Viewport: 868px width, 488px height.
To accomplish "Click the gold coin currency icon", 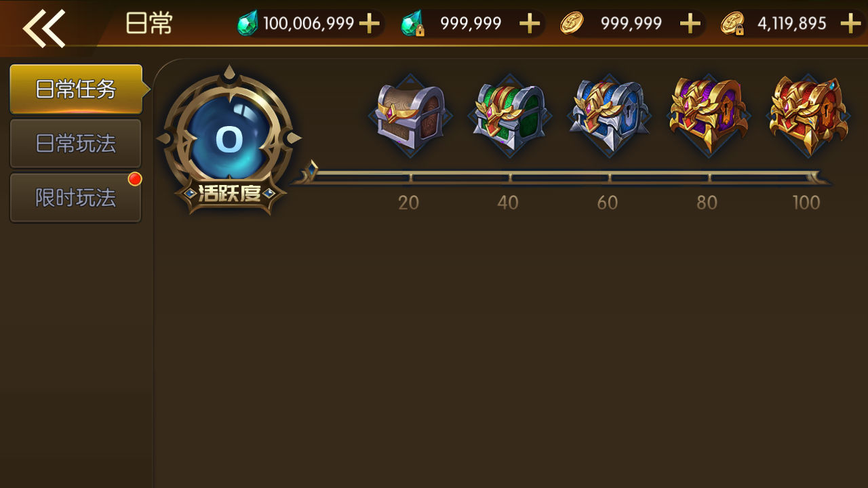I will coord(572,24).
